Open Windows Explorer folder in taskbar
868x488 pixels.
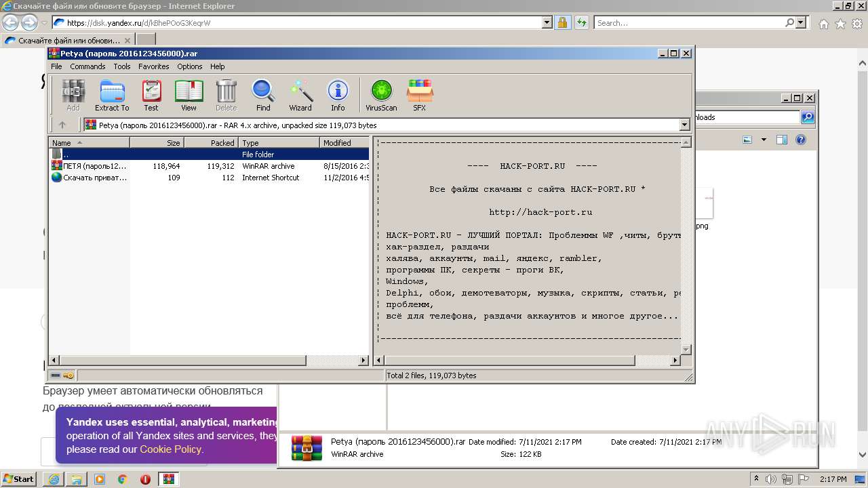(x=77, y=479)
